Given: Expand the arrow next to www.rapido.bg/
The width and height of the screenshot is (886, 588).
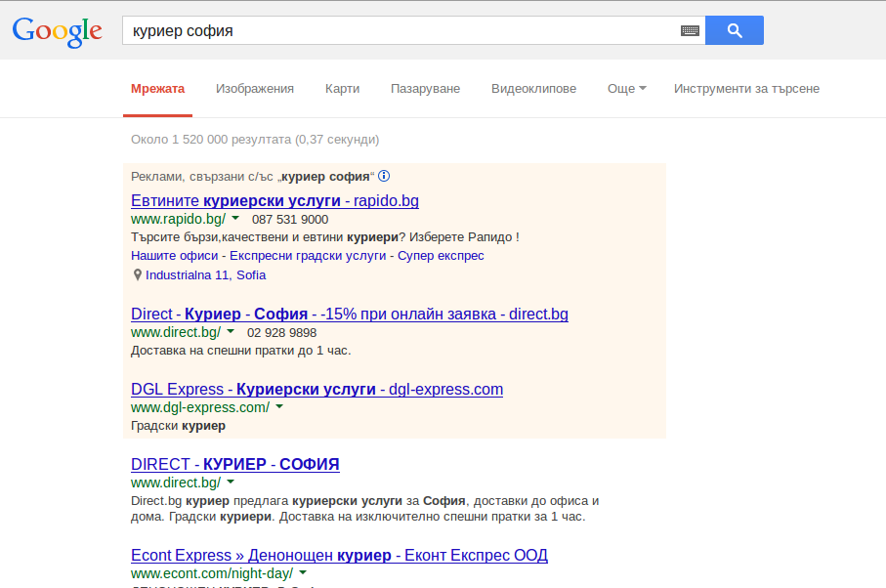Looking at the screenshot, I should [x=235, y=218].
